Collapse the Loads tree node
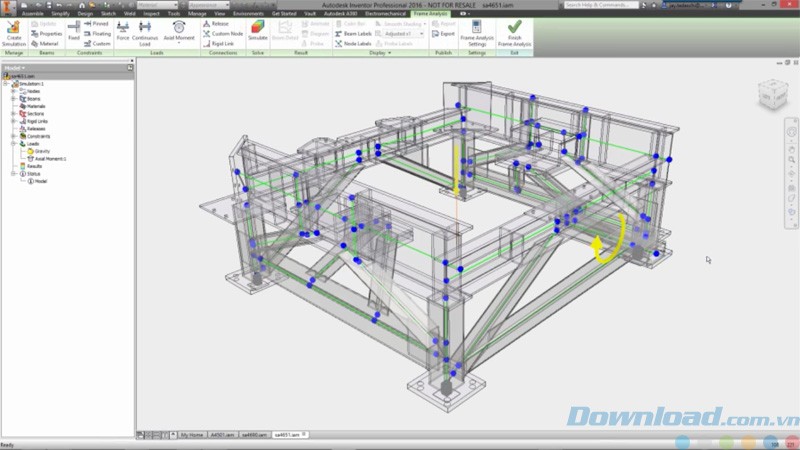This screenshot has height=450, width=800. [13, 143]
